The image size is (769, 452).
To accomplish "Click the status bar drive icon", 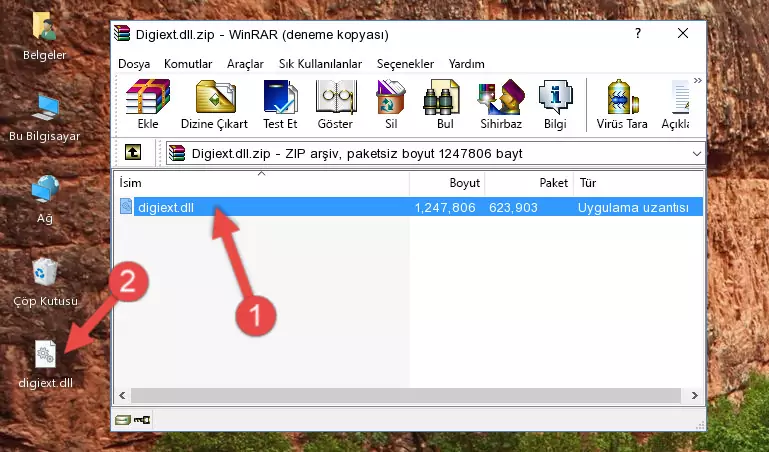I will pos(123,420).
